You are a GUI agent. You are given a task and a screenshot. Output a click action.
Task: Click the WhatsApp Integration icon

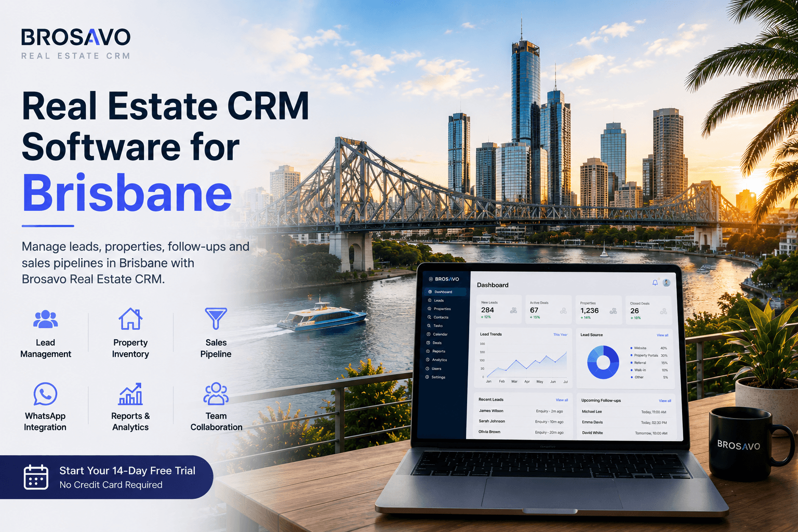tap(45, 394)
